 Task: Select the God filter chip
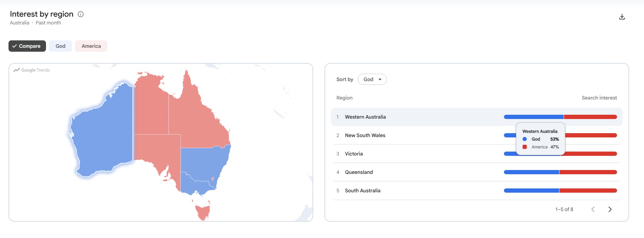pyautogui.click(x=61, y=46)
